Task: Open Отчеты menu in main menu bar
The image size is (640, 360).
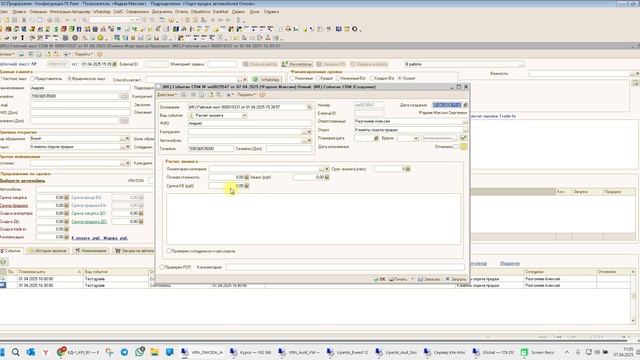Action: [x=182, y=12]
